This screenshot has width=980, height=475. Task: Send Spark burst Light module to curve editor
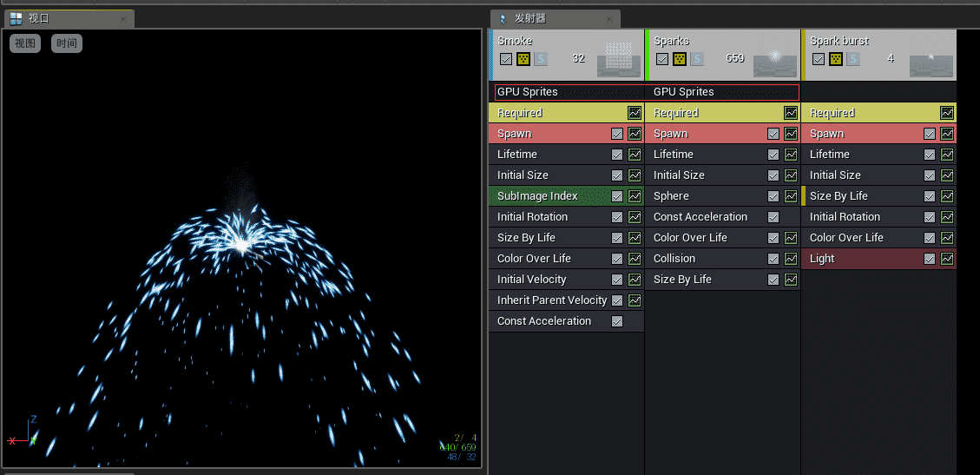coord(947,259)
